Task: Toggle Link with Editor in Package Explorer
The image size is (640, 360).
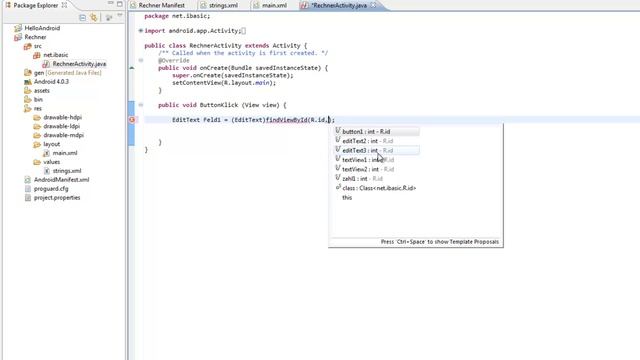Action: click(x=94, y=18)
